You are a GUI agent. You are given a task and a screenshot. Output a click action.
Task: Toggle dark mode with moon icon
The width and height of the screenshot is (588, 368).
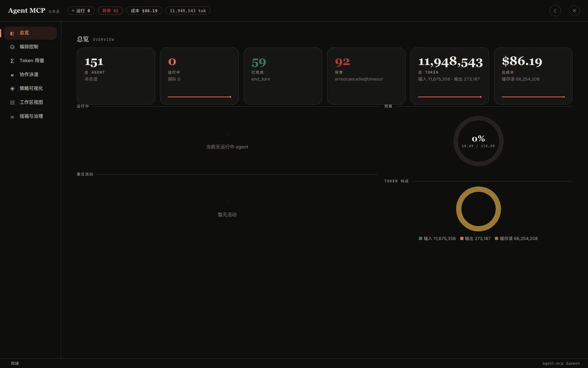point(555,11)
